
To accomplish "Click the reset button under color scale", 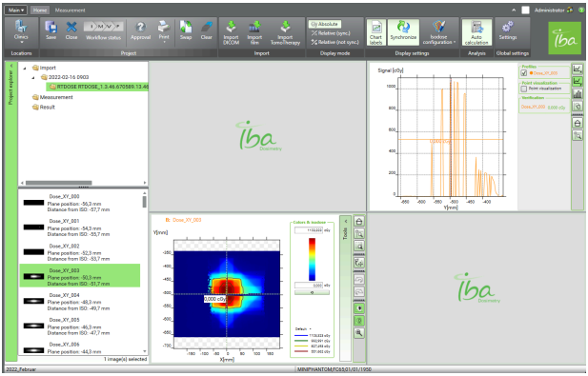I will click(x=312, y=292).
